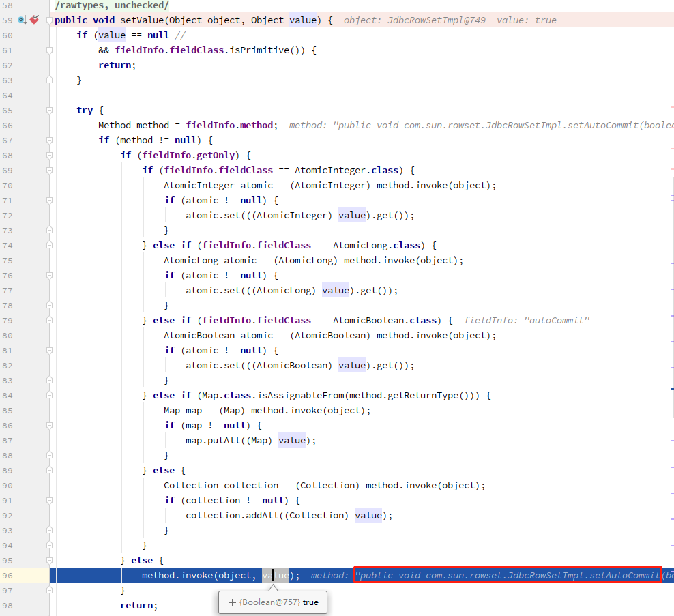Click the error stripe marker near line 65 on right edge
674x616 pixels.
click(671, 106)
